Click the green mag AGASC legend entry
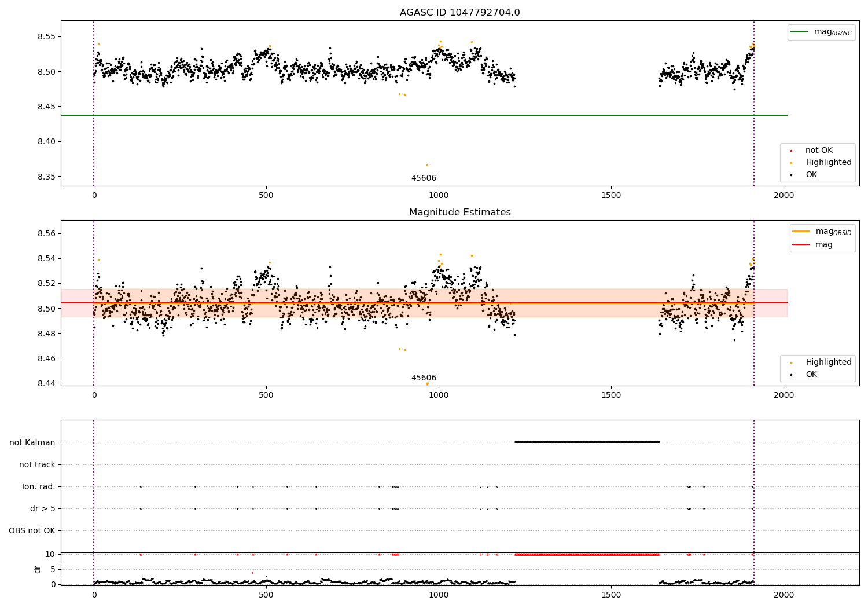 821,32
